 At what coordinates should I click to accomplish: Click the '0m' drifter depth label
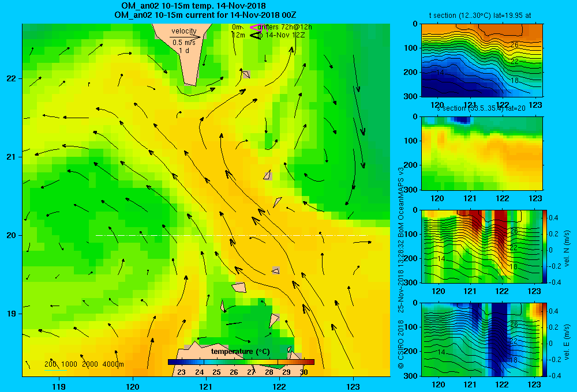(x=237, y=27)
